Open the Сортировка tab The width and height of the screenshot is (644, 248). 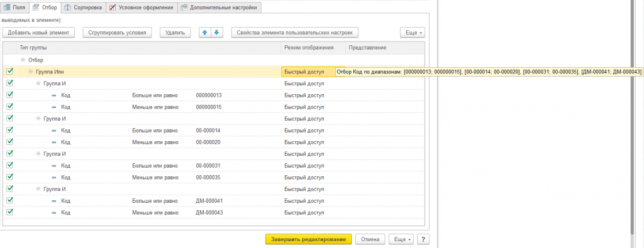pyautogui.click(x=84, y=8)
